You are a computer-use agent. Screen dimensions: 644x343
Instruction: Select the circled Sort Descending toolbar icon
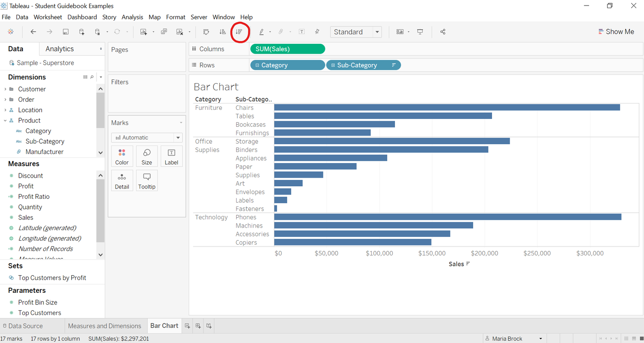coord(240,31)
